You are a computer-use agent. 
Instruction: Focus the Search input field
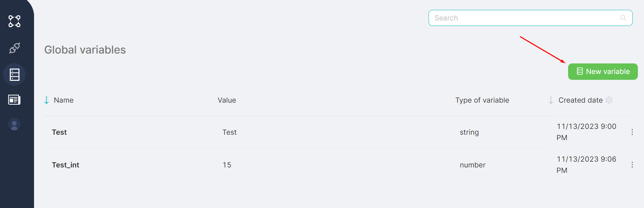point(524,18)
